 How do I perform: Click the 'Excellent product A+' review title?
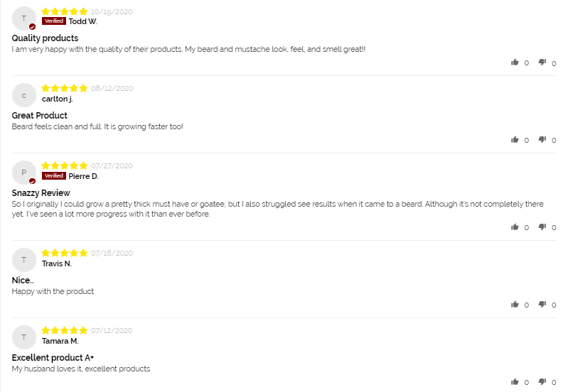[53, 358]
